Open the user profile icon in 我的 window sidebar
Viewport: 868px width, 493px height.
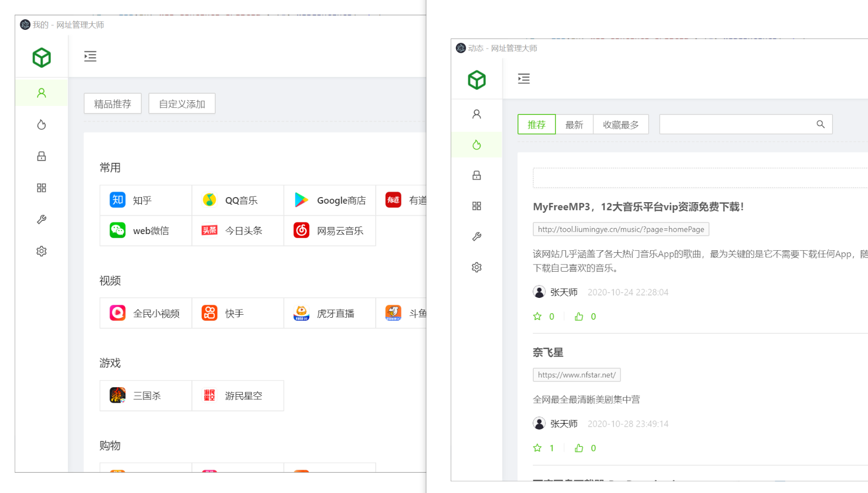[x=42, y=93]
